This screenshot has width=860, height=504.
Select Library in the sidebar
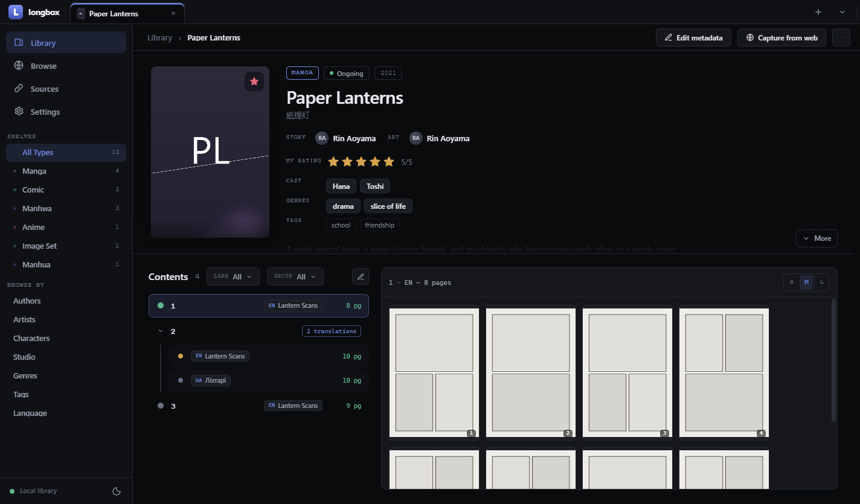tap(66, 43)
